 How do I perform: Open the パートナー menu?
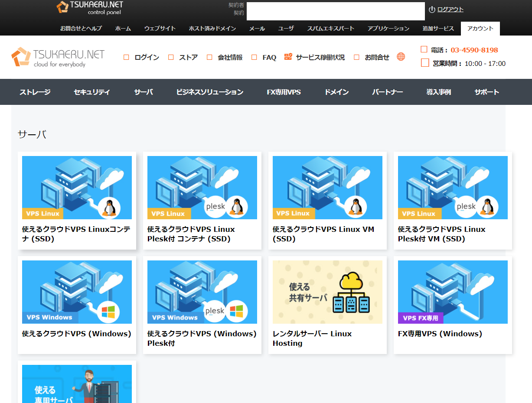click(388, 92)
